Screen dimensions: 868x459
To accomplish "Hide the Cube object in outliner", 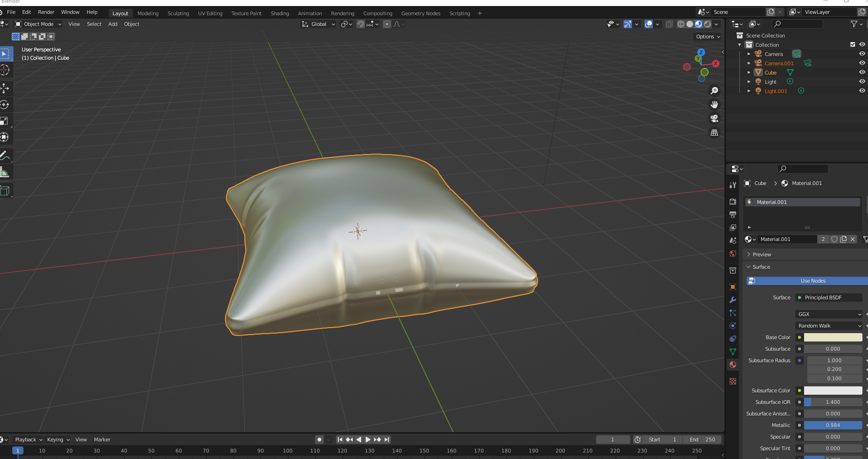I will point(862,72).
